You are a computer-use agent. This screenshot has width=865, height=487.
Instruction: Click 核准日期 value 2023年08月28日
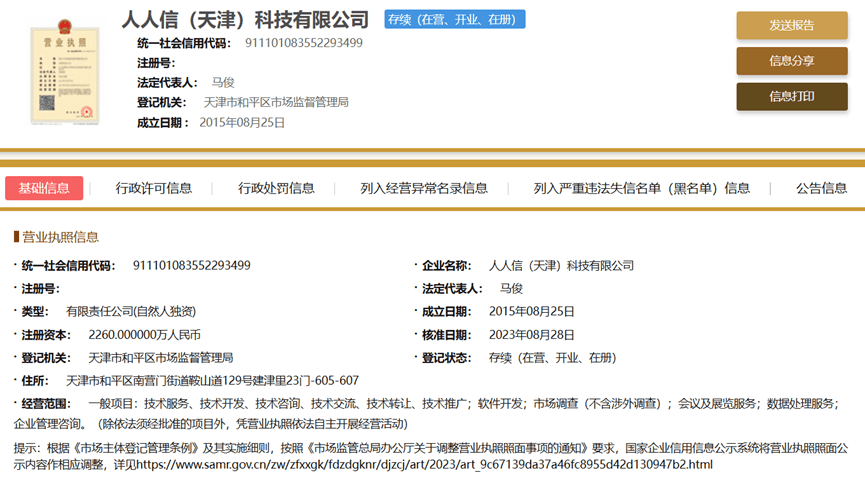pyautogui.click(x=531, y=335)
